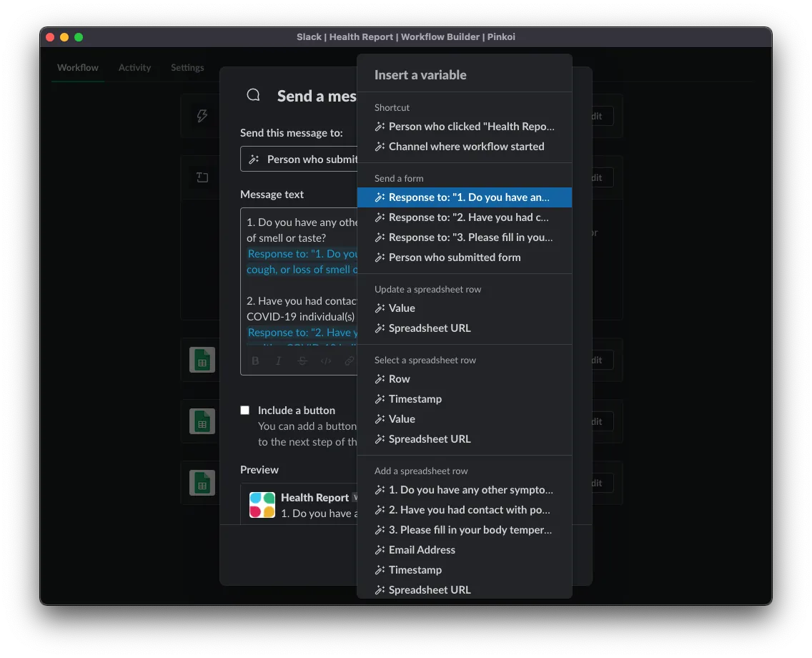Choose "Channel where workflow started" variable

coord(466,147)
